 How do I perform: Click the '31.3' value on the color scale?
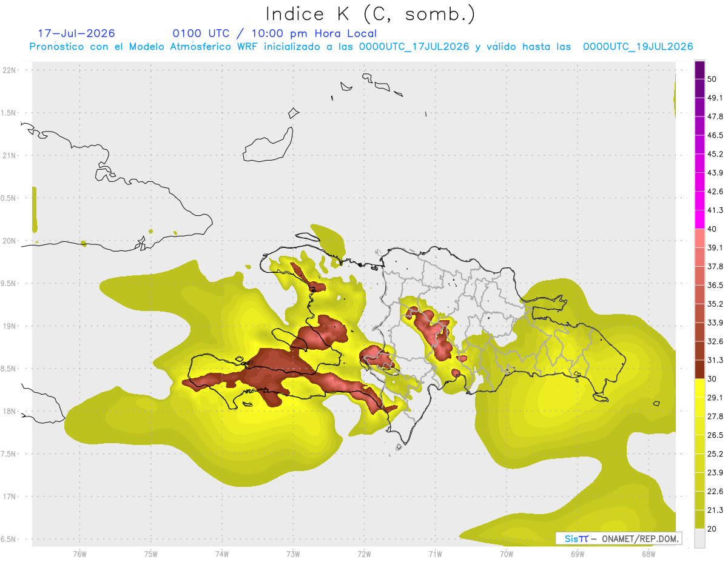click(x=715, y=360)
